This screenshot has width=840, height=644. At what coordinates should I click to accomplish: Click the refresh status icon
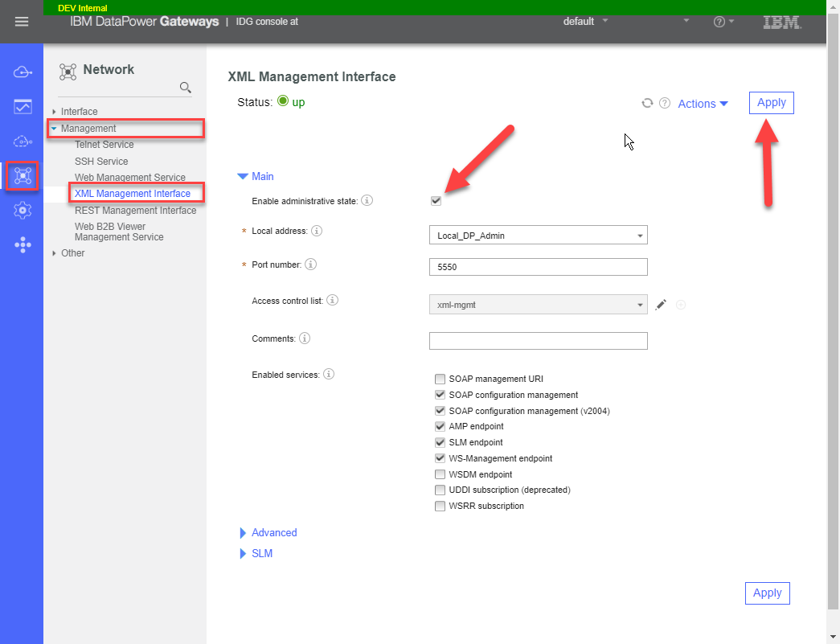point(647,103)
